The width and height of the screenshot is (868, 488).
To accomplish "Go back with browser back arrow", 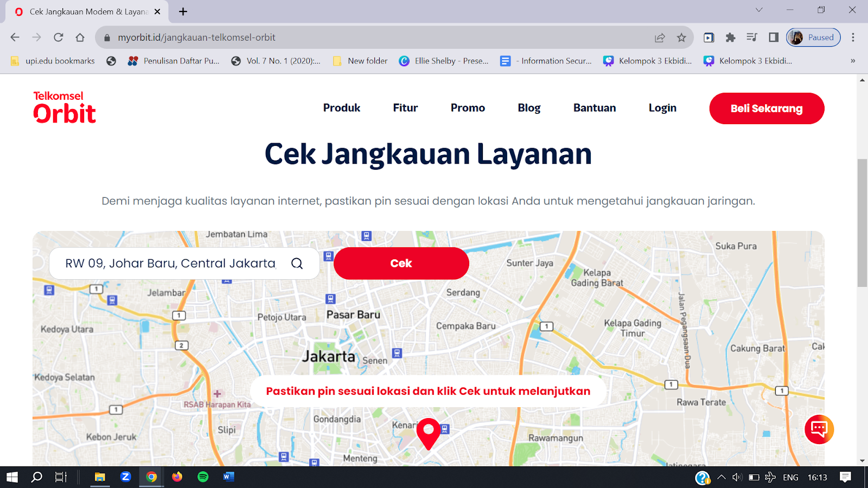I will coord(15,37).
